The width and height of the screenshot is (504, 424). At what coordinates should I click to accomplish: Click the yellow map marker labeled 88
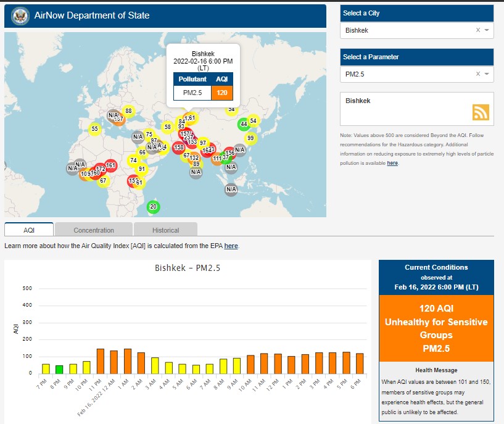128,111
